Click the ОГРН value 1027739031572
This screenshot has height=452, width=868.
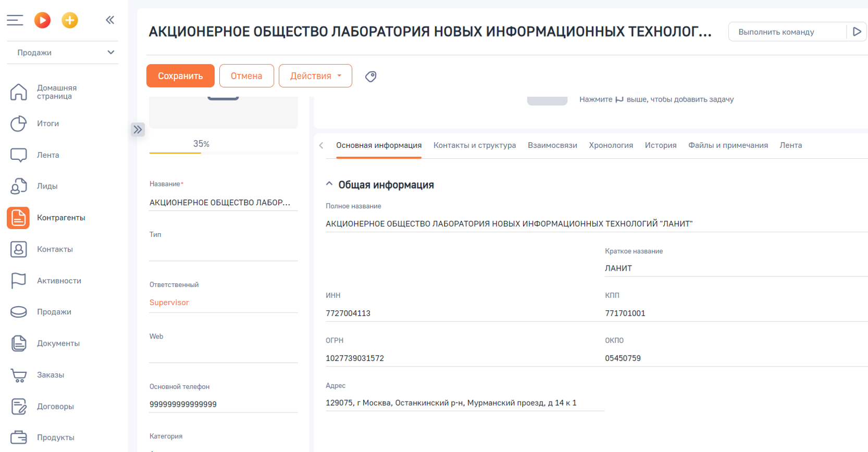355,358
